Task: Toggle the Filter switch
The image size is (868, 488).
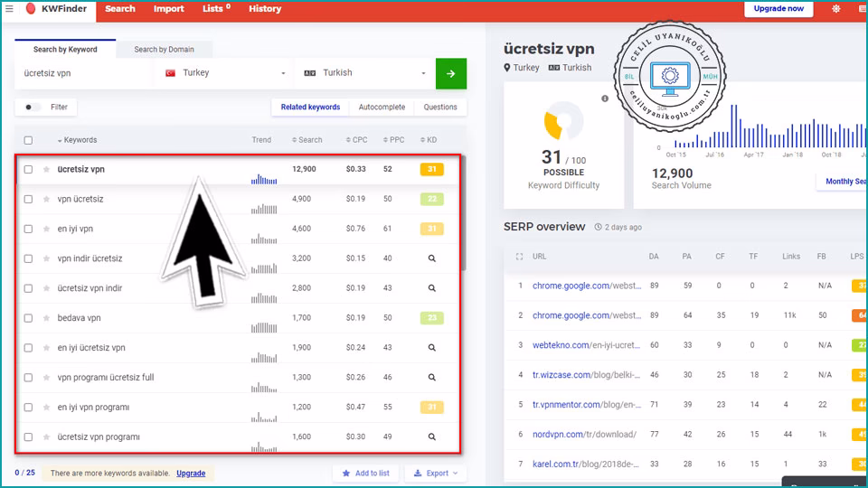Action: [33, 107]
